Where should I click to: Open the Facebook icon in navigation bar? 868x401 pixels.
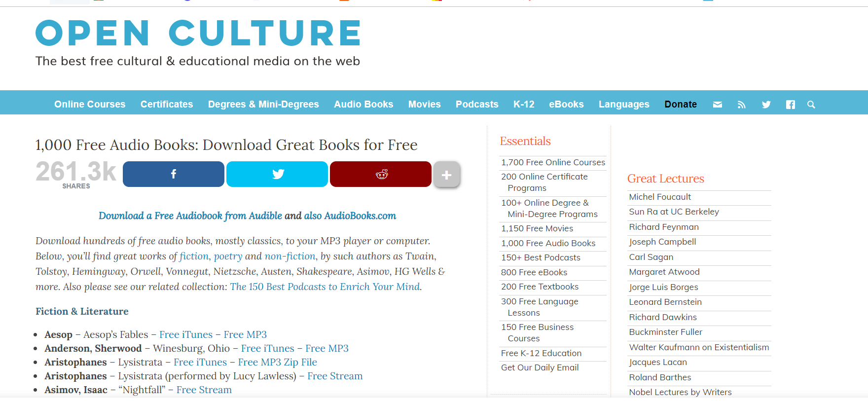pos(790,105)
